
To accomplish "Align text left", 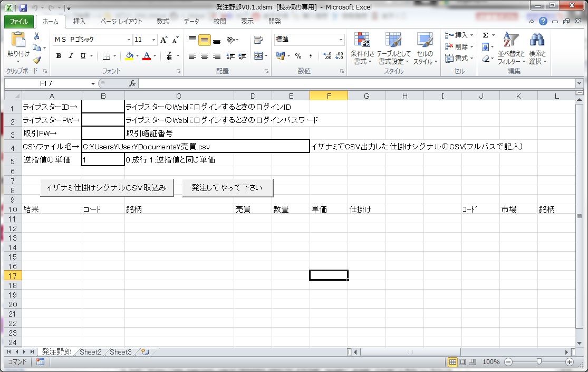I will [192, 56].
